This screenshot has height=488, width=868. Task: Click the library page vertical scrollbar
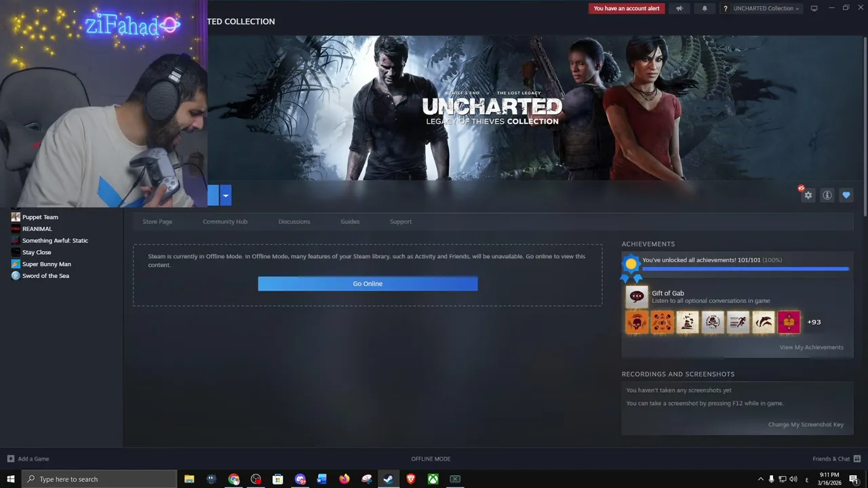tap(865, 125)
